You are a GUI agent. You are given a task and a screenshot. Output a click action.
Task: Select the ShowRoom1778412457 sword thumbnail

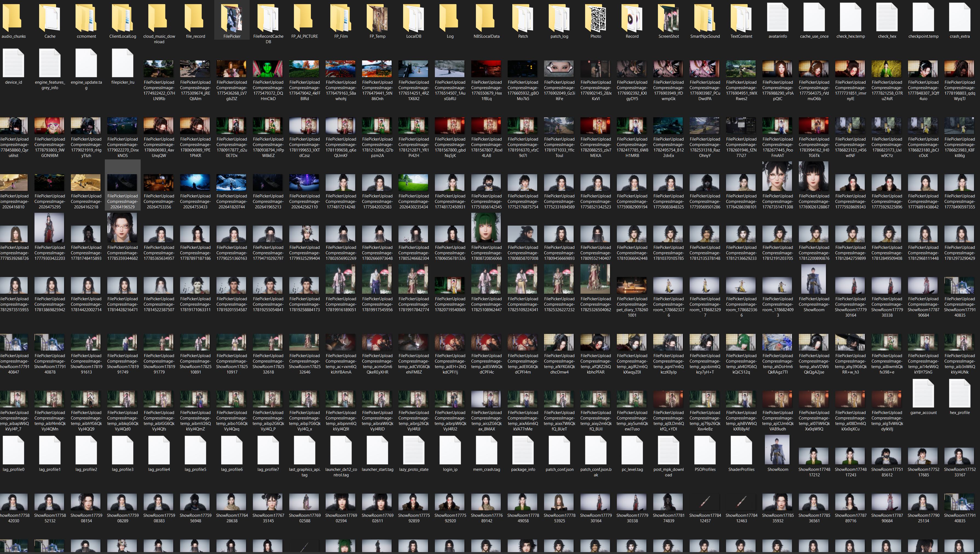coord(705,502)
